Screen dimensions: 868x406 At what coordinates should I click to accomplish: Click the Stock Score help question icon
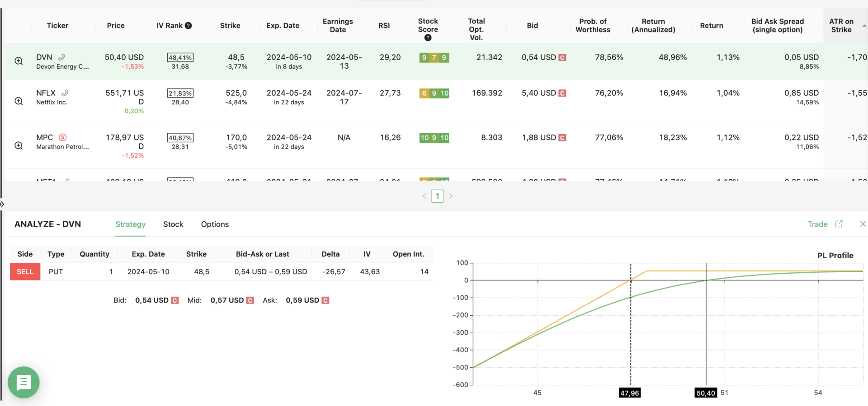(428, 38)
